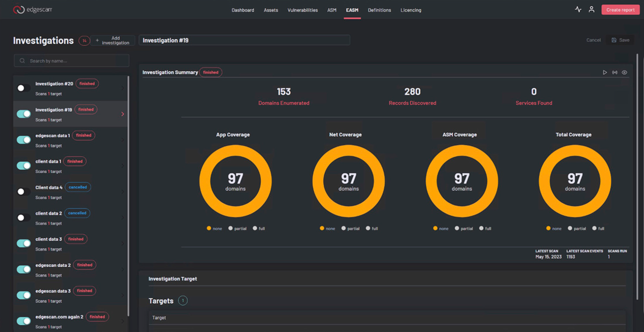Expand Investigation #19 with its chevron arrow
This screenshot has width=644, height=332.
click(123, 114)
